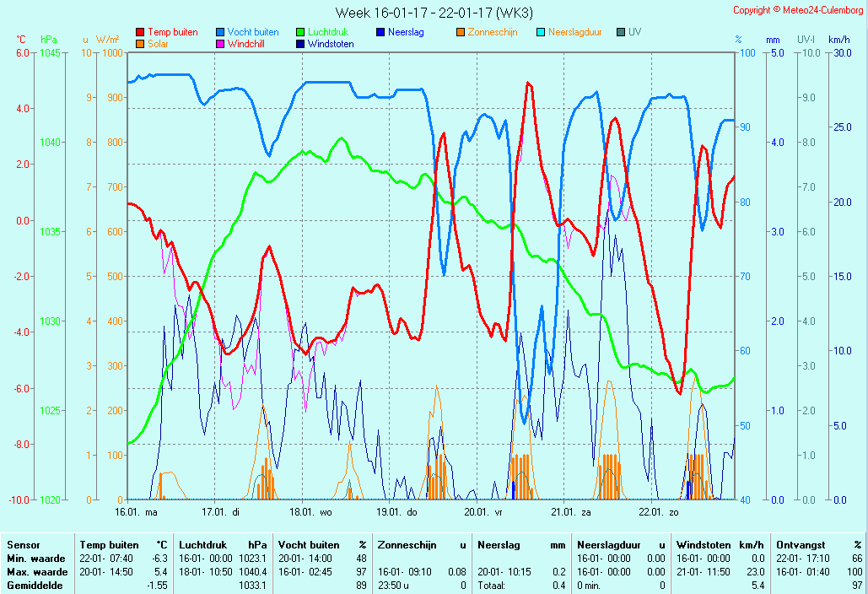Click the magenta Windchill legend swatch
This screenshot has width=868, height=594.
(220, 44)
